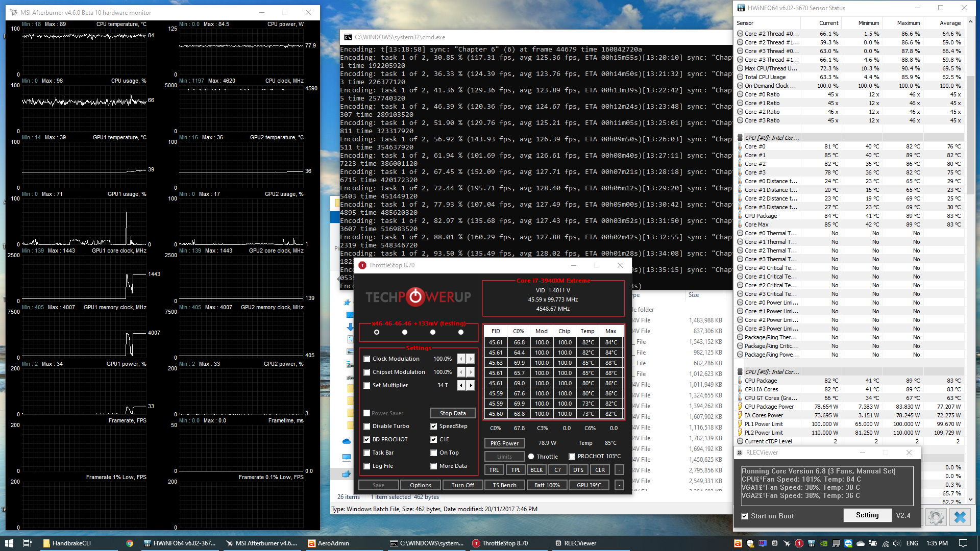Click HWiNFO scrollbar down arrow
The image size is (980, 551).
coord(970,500)
